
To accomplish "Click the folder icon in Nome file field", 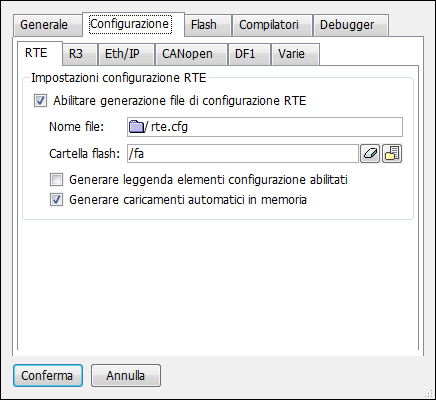I will (x=136, y=127).
